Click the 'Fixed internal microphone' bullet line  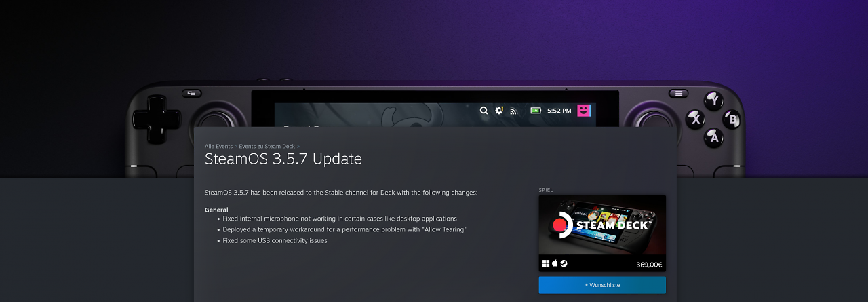coord(340,219)
